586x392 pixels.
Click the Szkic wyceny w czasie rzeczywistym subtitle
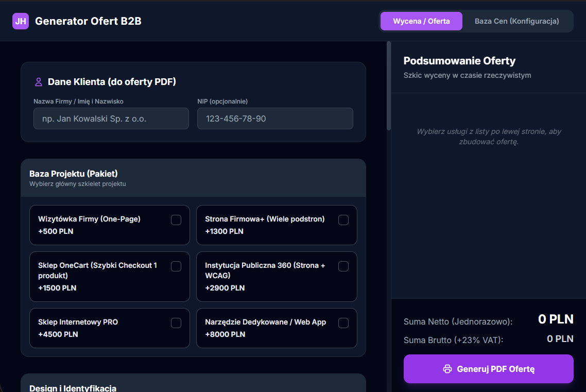tap(467, 75)
